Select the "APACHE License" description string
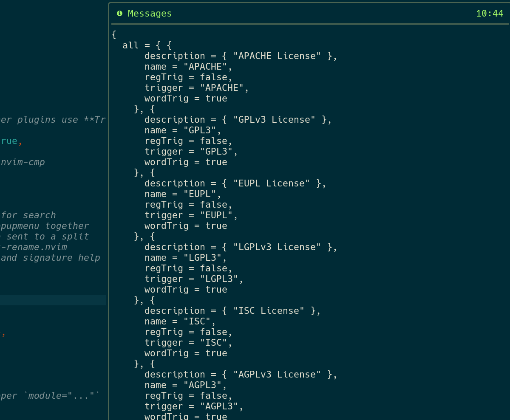The width and height of the screenshot is (510, 420). pos(276,56)
